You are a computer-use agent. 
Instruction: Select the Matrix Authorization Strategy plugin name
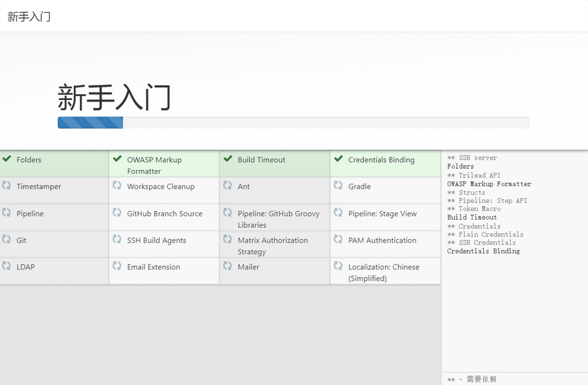[x=273, y=246]
